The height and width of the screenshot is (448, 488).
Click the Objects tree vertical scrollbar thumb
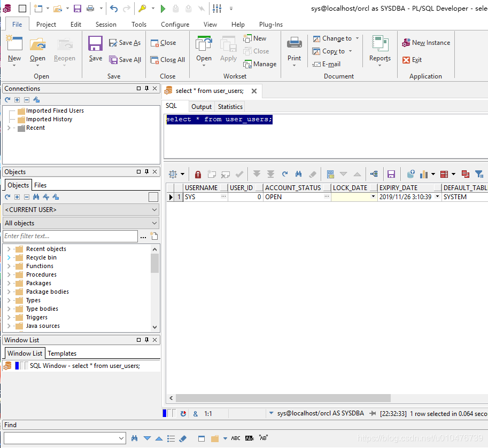(154, 263)
